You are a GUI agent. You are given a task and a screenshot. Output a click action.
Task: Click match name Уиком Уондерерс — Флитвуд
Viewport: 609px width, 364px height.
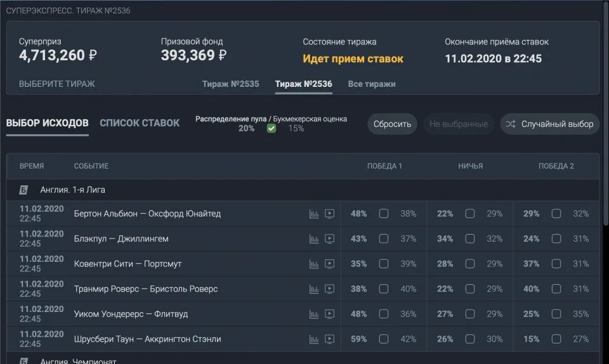click(131, 314)
